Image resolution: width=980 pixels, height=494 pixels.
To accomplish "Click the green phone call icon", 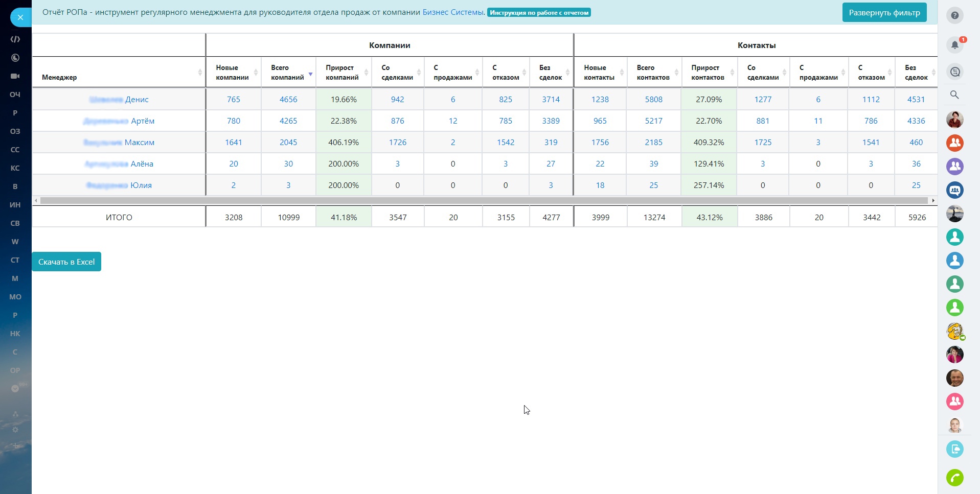I will click(954, 478).
